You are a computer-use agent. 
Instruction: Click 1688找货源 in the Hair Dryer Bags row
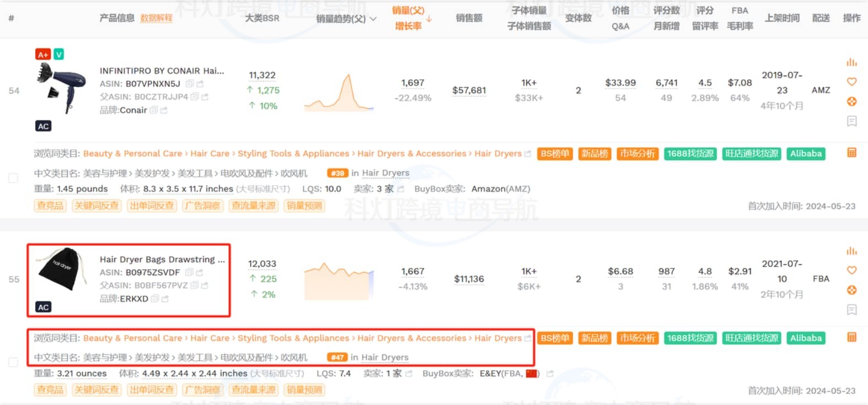pyautogui.click(x=691, y=338)
